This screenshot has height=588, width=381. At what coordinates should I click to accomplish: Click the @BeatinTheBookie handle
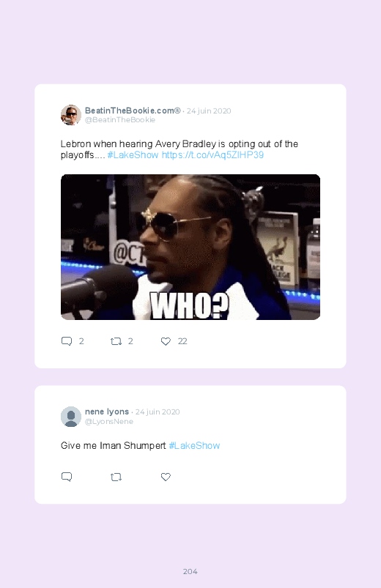120,120
